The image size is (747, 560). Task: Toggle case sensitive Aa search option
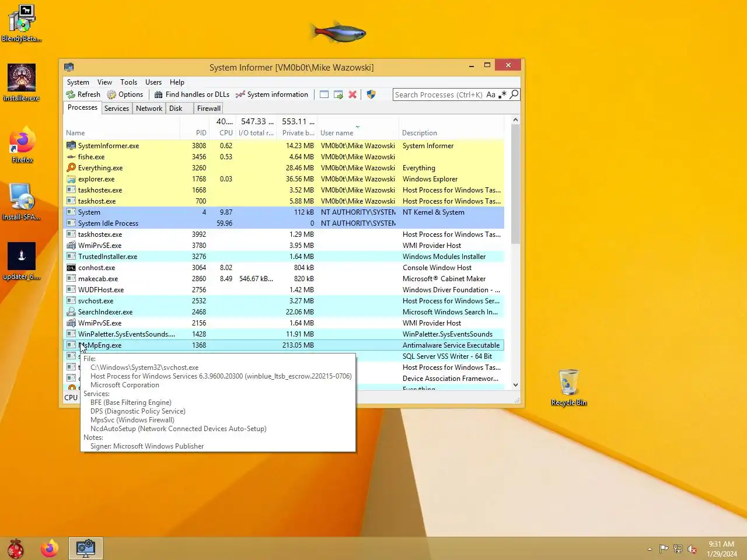[491, 94]
